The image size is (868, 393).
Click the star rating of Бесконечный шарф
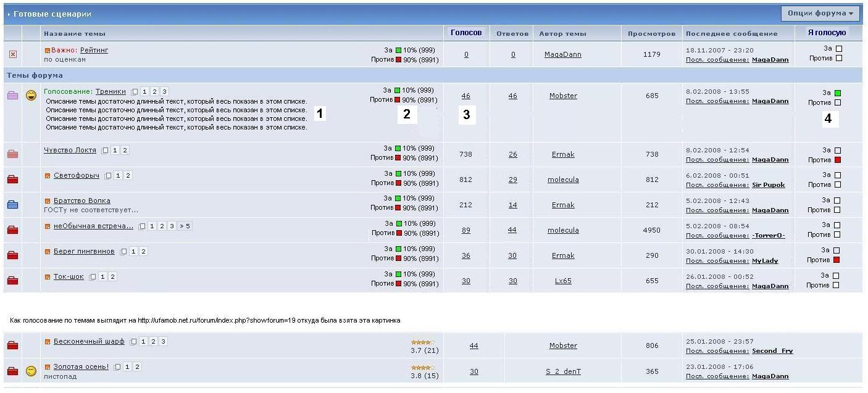click(423, 342)
